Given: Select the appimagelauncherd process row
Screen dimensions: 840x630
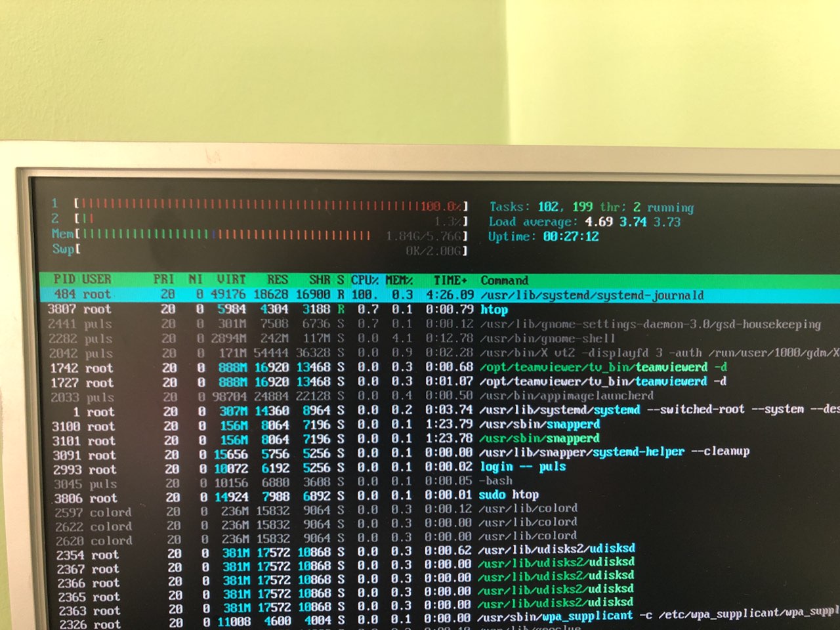Looking at the screenshot, I should click(440, 396).
